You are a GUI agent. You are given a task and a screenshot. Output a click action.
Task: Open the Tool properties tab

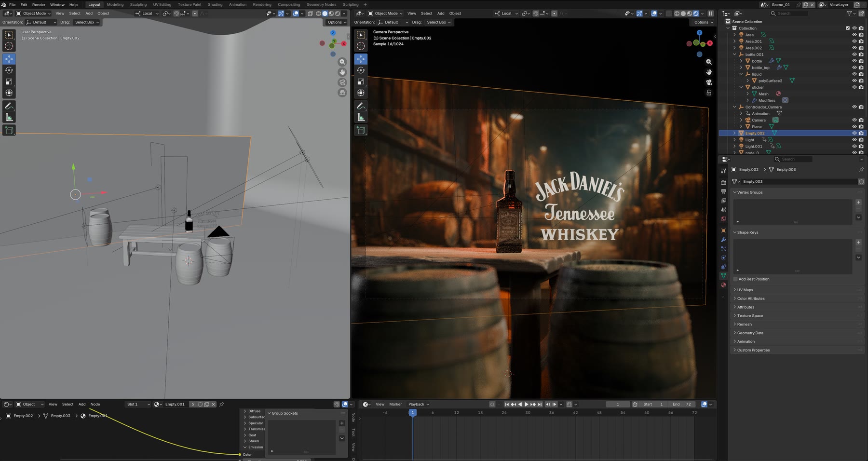(x=723, y=171)
